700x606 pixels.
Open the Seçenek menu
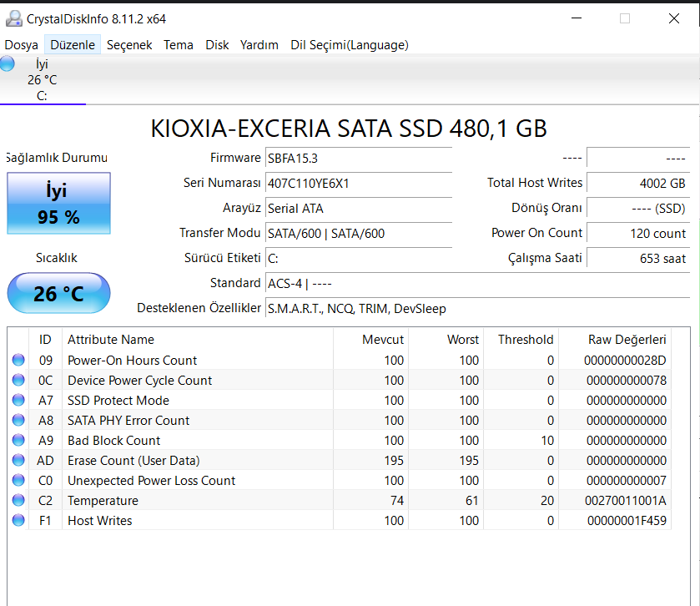pyautogui.click(x=129, y=45)
